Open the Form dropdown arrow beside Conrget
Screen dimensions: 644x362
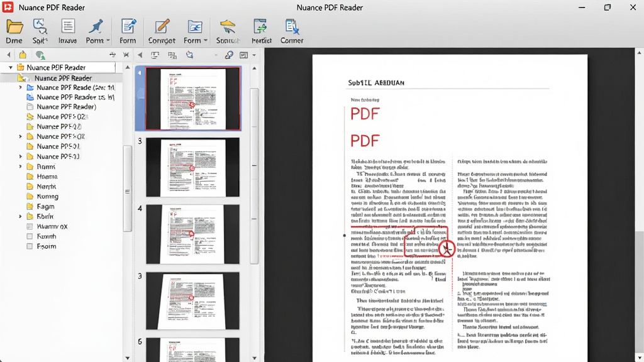coord(206,41)
